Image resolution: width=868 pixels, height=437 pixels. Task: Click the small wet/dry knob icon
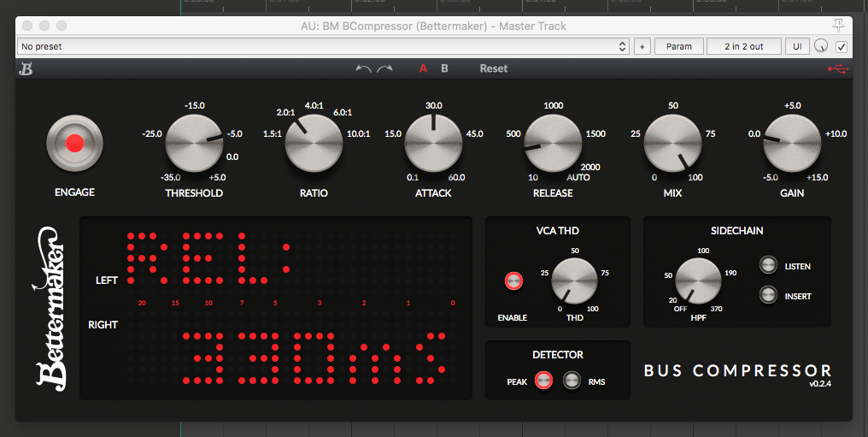(821, 46)
